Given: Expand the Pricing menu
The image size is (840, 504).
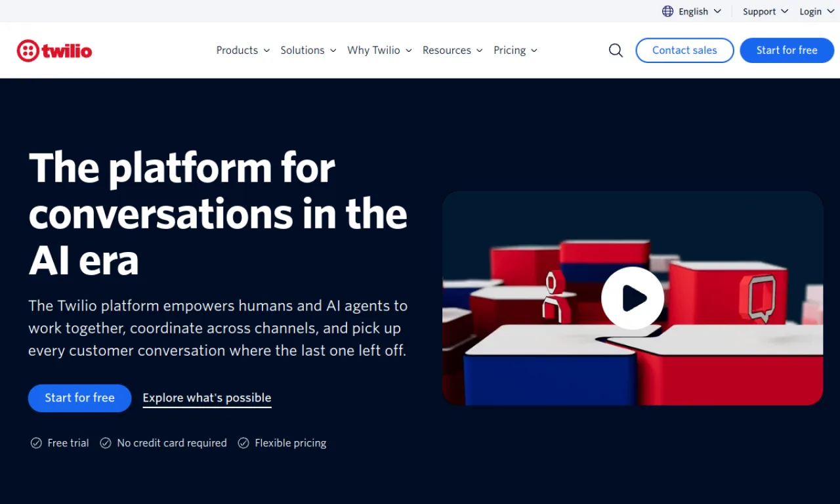Looking at the screenshot, I should click(x=515, y=51).
